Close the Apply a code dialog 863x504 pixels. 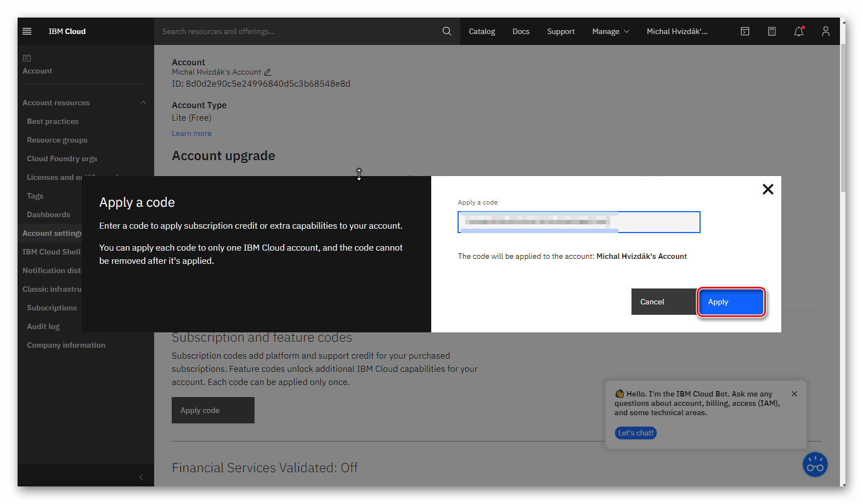(x=768, y=189)
